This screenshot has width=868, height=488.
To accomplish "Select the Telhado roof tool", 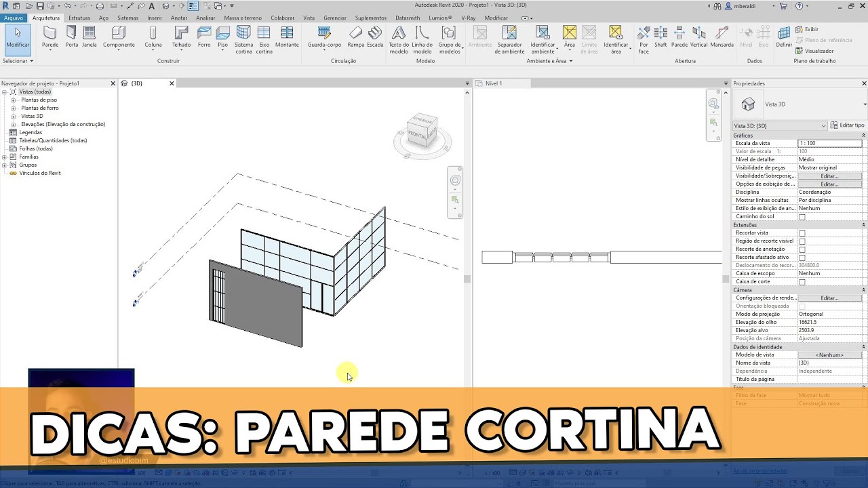I will [181, 37].
